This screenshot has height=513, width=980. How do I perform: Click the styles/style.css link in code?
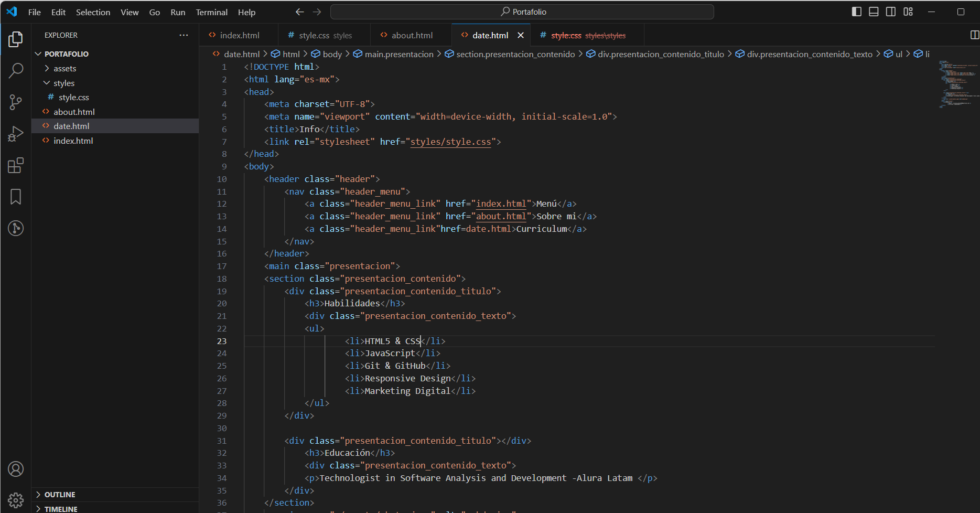(x=451, y=142)
